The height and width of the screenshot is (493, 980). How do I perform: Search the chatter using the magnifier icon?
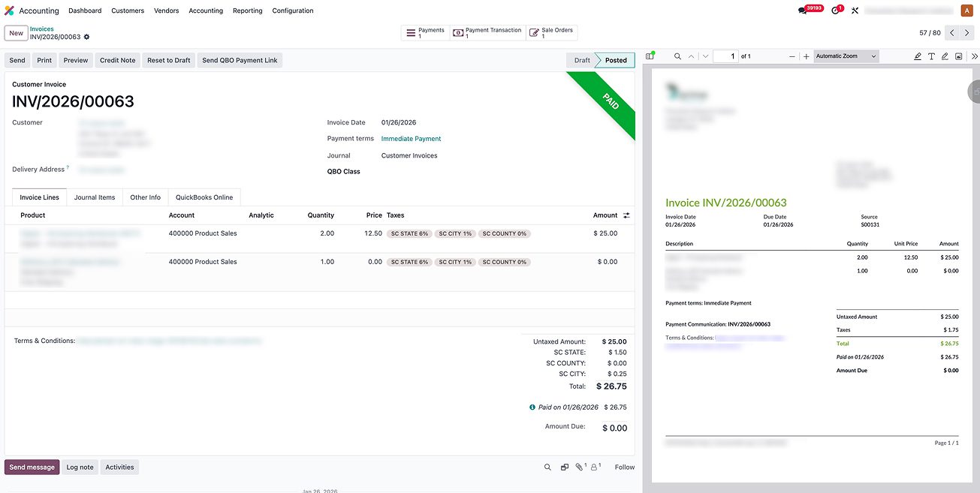click(547, 467)
